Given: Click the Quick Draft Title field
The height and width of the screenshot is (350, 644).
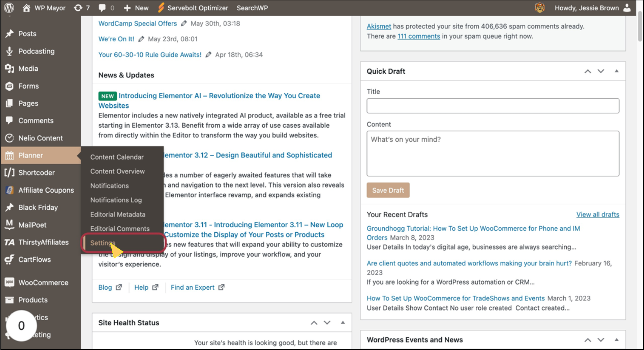Looking at the screenshot, I should coord(493,106).
